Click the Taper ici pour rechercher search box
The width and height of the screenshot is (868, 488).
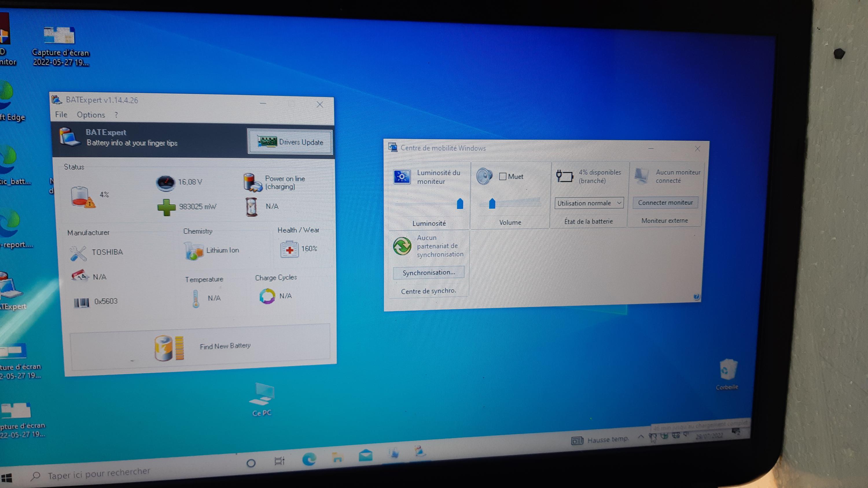(99, 474)
